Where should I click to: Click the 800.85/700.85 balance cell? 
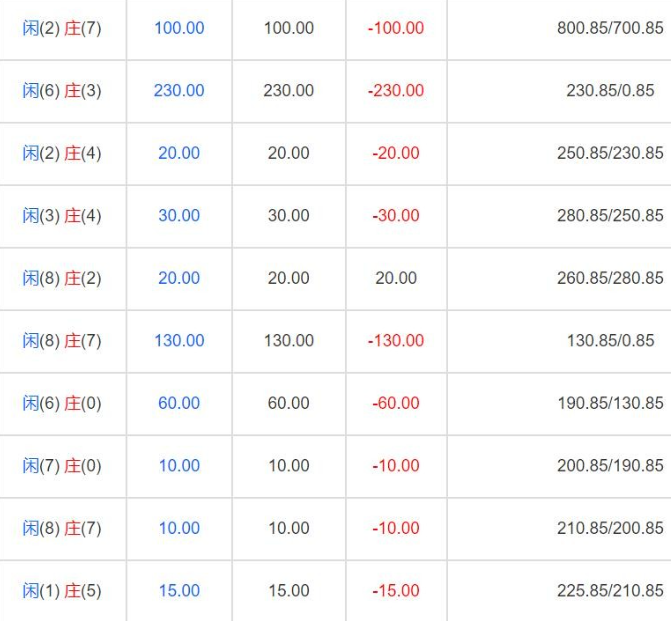tap(609, 28)
